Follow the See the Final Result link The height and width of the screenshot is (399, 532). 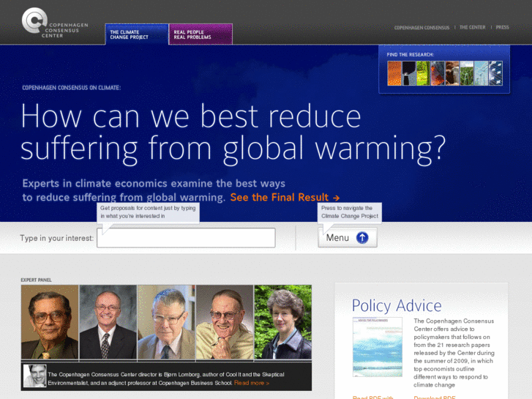coord(285,197)
